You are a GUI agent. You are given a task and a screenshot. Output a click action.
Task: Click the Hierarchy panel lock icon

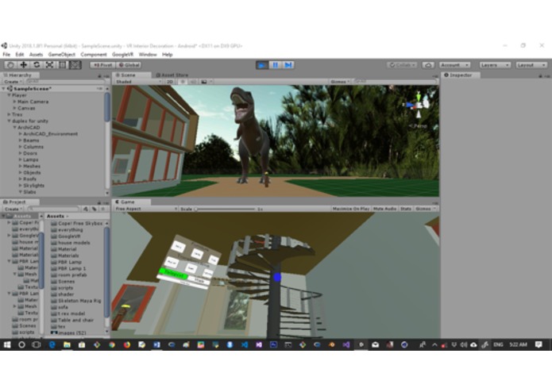coord(99,76)
